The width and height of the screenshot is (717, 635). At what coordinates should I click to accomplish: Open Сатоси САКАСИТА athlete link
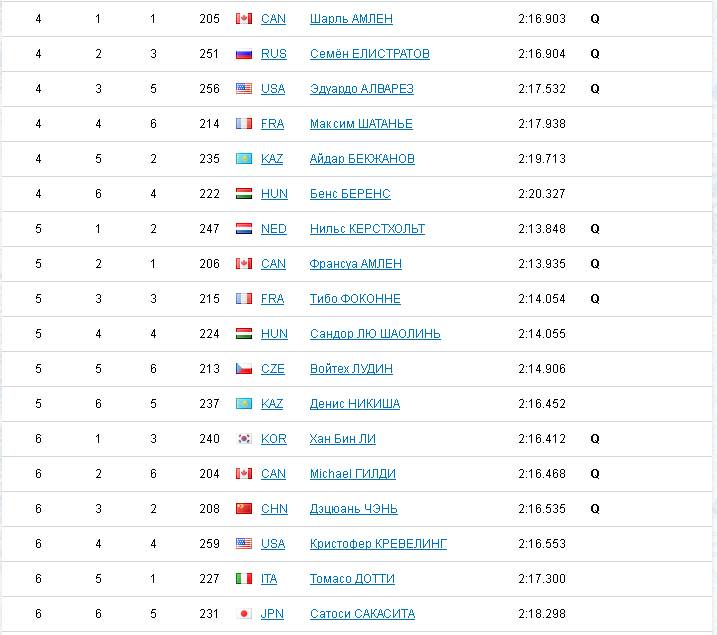coord(362,614)
